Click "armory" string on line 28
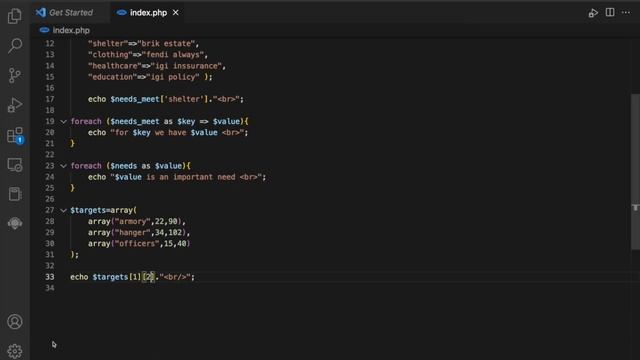This screenshot has width=640, height=360. point(133,221)
